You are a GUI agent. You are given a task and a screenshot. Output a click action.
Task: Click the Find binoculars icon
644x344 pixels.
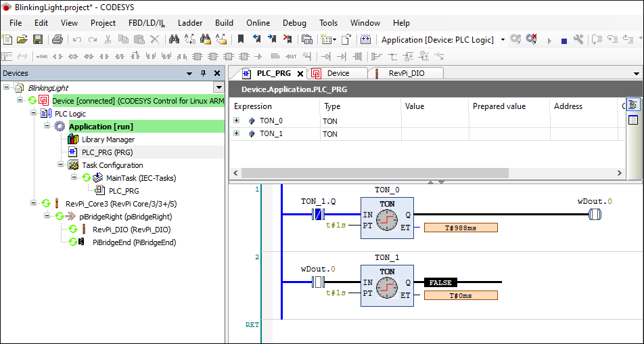coord(174,39)
